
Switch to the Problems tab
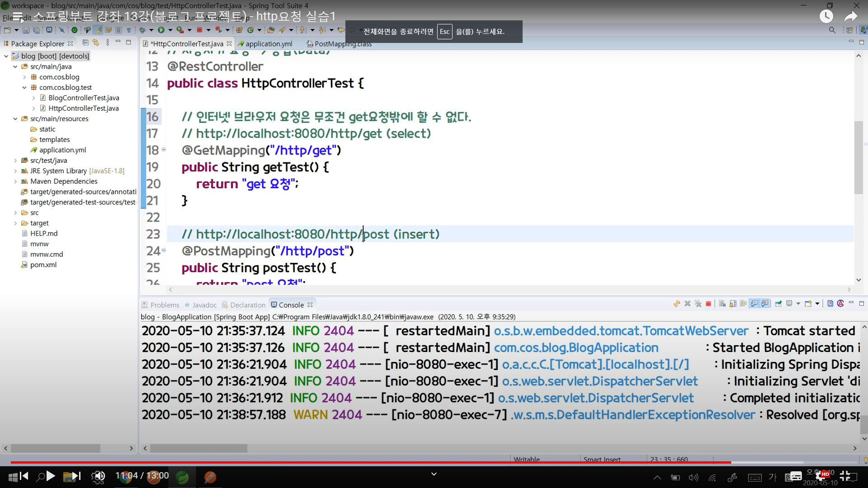[160, 305]
